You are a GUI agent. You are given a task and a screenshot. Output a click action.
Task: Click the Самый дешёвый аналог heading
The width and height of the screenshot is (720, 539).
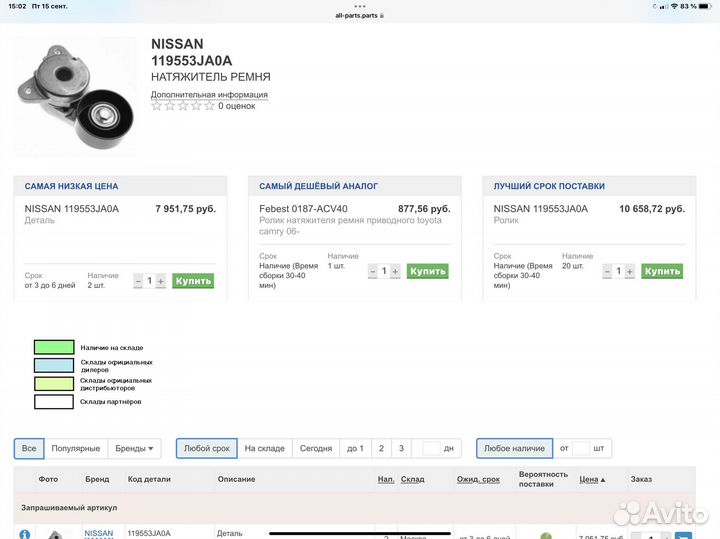(x=318, y=186)
